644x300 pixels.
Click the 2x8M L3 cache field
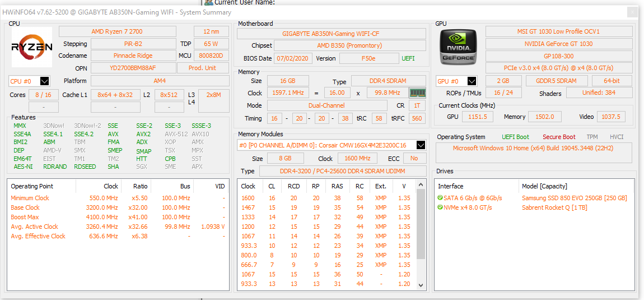coord(213,101)
